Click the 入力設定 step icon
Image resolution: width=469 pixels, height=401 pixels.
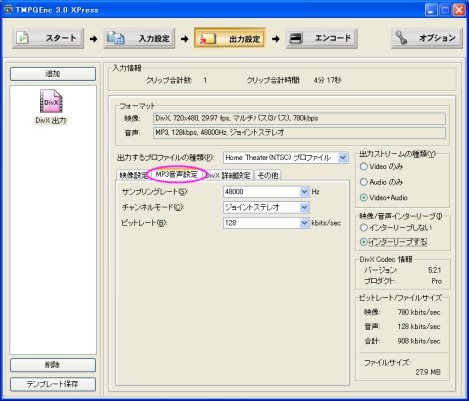115,38
